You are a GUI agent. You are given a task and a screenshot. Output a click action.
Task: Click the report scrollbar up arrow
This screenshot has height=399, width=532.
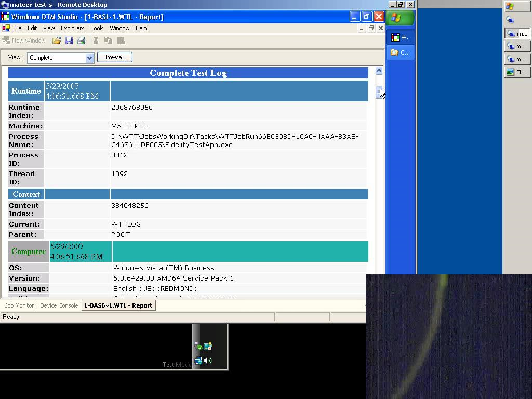point(379,71)
